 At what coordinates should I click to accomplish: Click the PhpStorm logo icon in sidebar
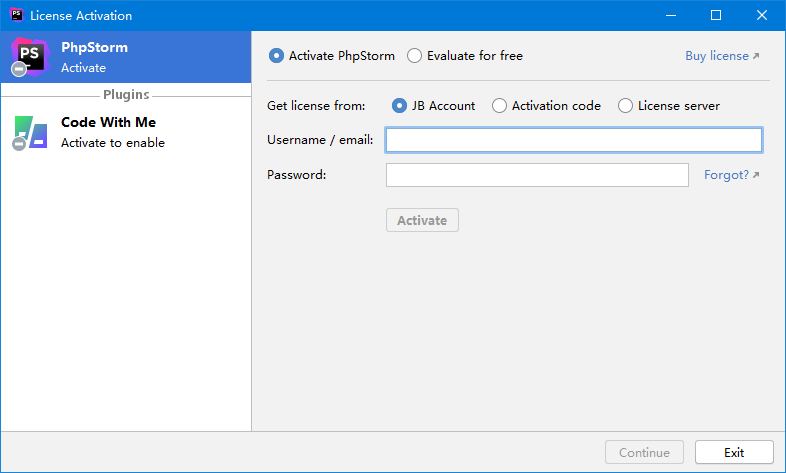click(x=29, y=57)
